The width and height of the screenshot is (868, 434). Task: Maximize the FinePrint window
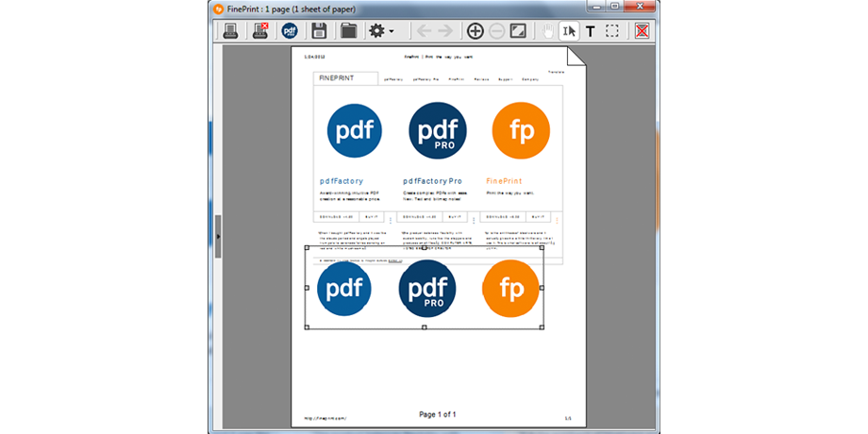pyautogui.click(x=614, y=7)
